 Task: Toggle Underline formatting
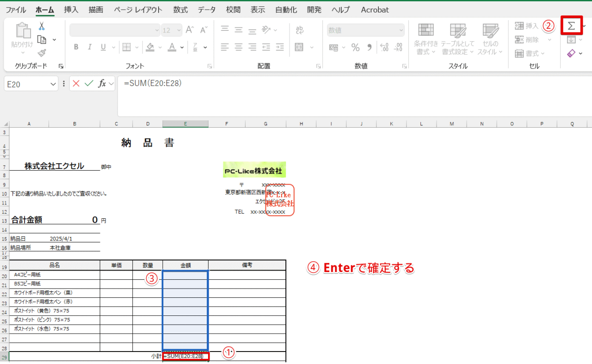point(103,47)
